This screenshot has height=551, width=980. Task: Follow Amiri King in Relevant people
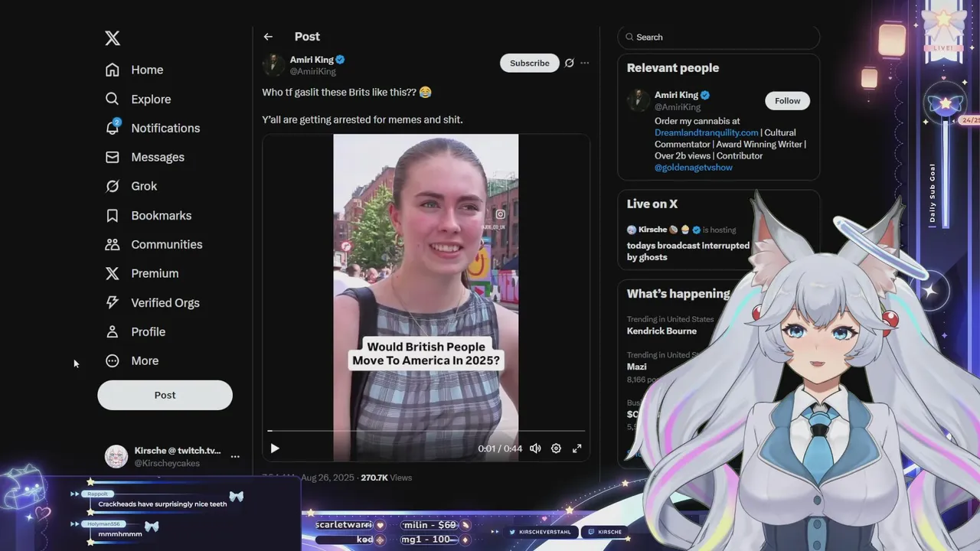787,101
